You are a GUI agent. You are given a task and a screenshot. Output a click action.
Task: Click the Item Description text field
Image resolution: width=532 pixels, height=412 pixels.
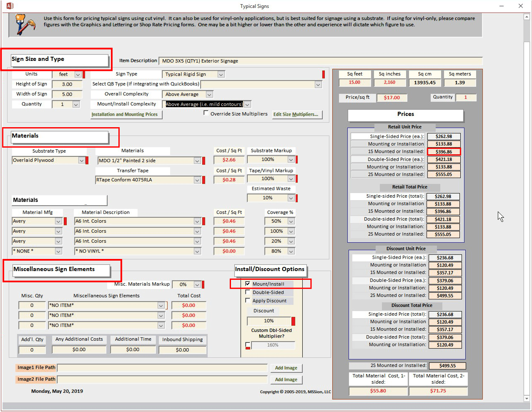(x=320, y=61)
